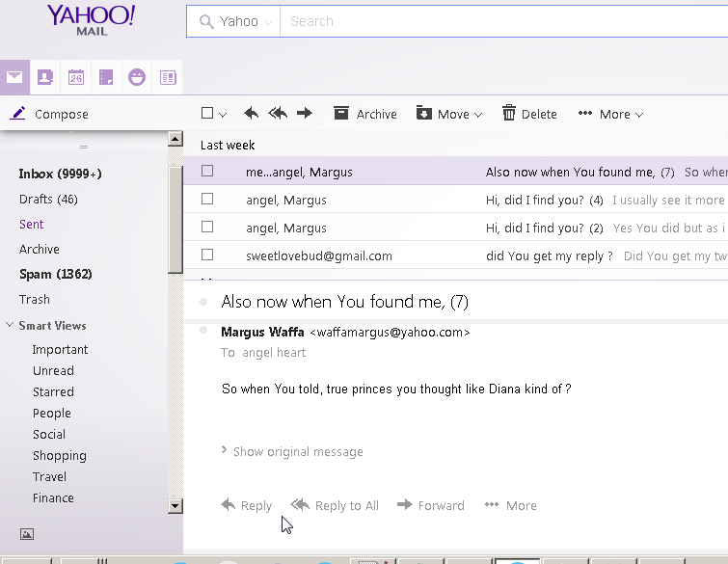Open the Contacts icon

(45, 77)
